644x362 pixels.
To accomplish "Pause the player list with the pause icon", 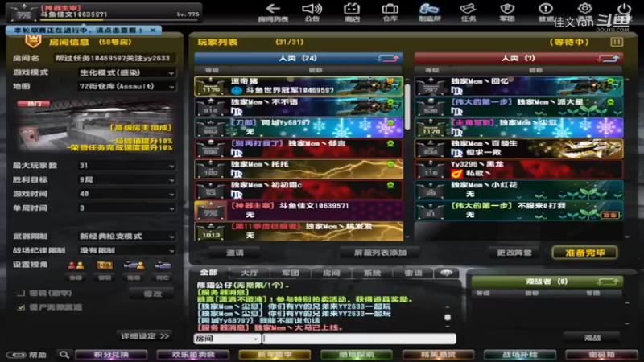I will pyautogui.click(x=617, y=42).
